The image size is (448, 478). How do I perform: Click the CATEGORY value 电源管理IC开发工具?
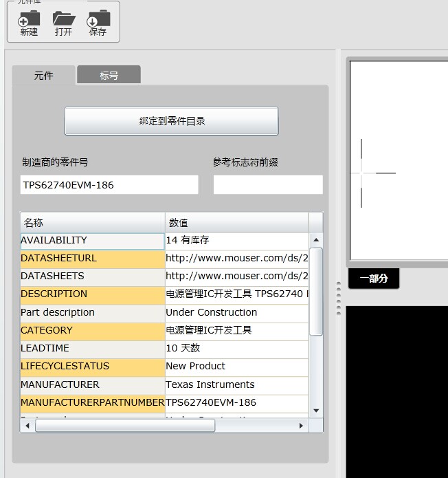[x=236, y=331]
